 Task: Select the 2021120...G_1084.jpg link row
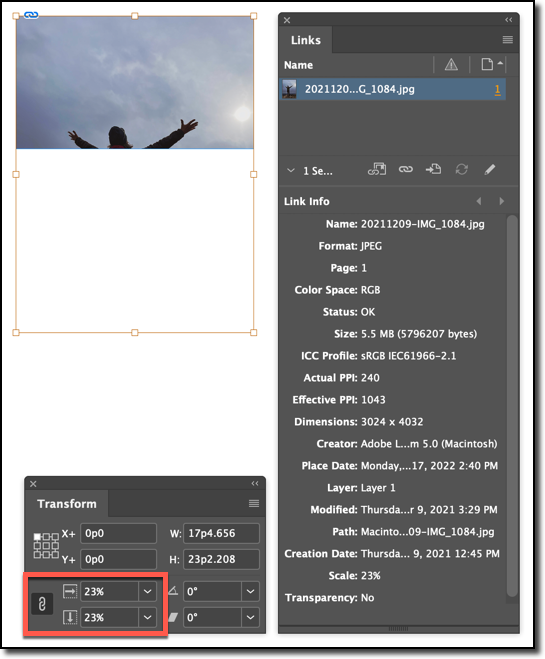(x=392, y=89)
